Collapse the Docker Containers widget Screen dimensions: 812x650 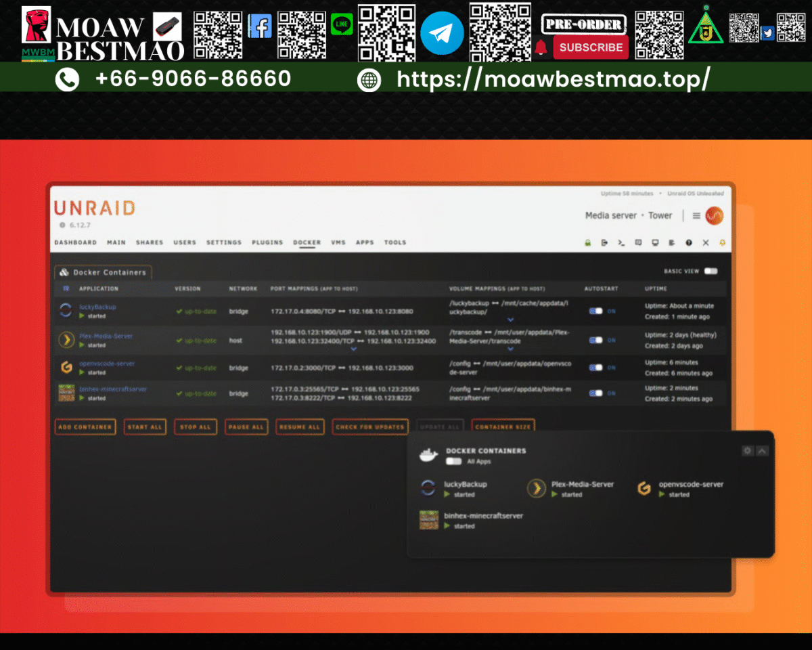click(762, 450)
